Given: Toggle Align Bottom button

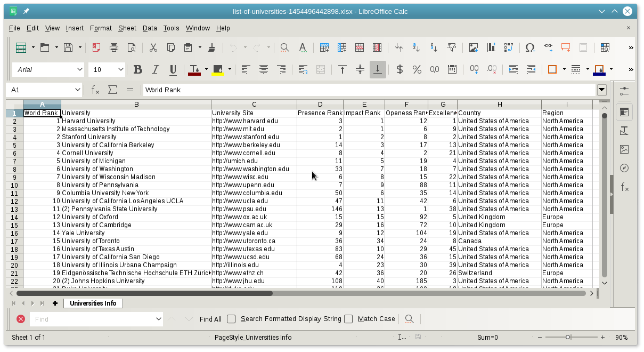Looking at the screenshot, I should pos(378,69).
